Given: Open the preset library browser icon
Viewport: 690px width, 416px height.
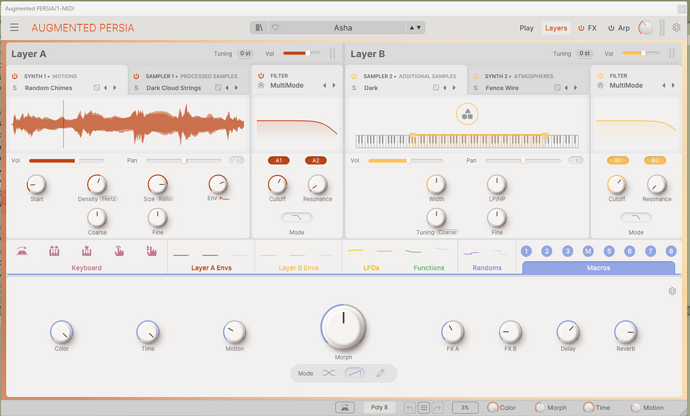Looking at the screenshot, I should click(x=259, y=28).
